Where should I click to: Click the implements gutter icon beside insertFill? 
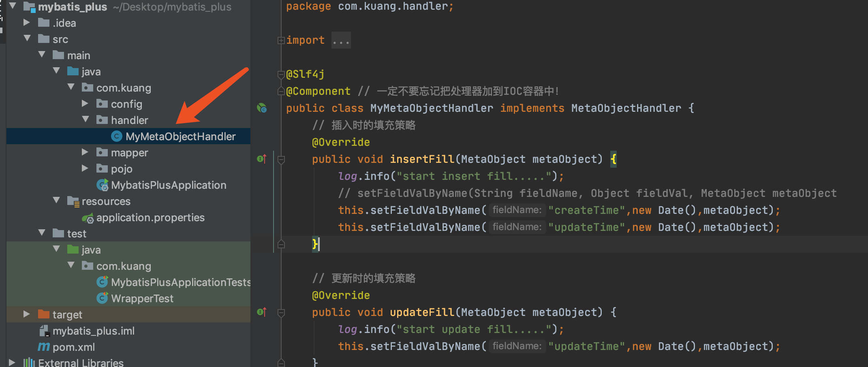pyautogui.click(x=262, y=159)
